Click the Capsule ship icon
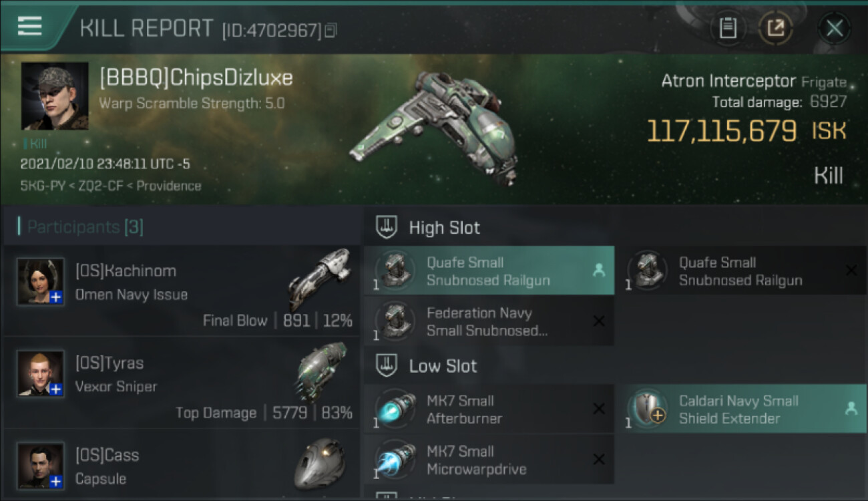This screenshot has height=501, width=868. click(320, 464)
